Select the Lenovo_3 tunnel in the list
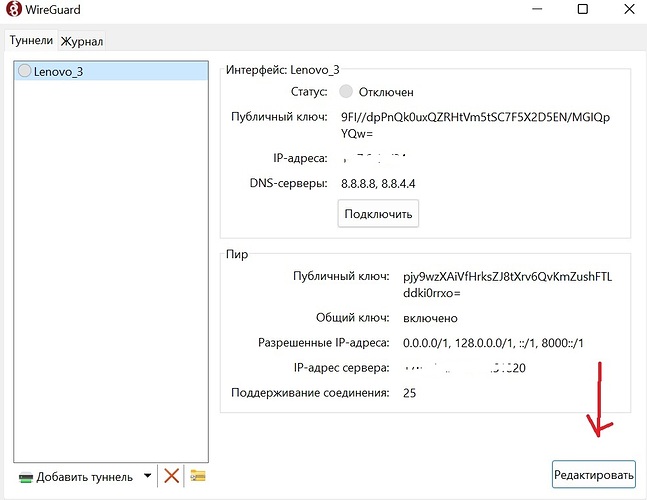The width and height of the screenshot is (647, 500). point(111,71)
